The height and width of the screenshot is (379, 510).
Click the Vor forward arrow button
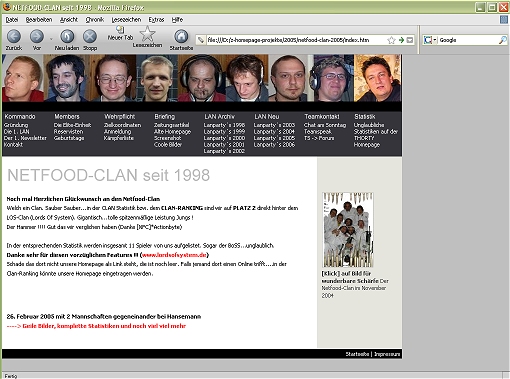(x=37, y=36)
